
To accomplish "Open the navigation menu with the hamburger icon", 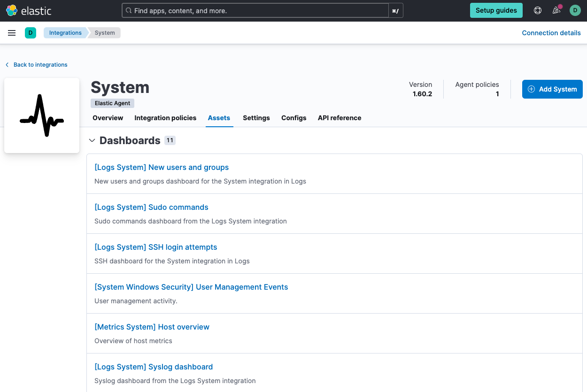I will 12,33.
